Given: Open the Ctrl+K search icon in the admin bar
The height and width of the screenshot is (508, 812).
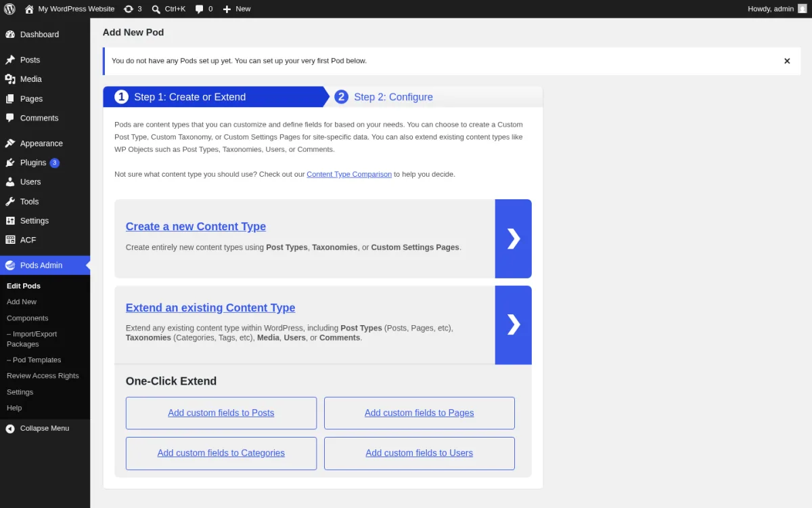Looking at the screenshot, I should (156, 9).
